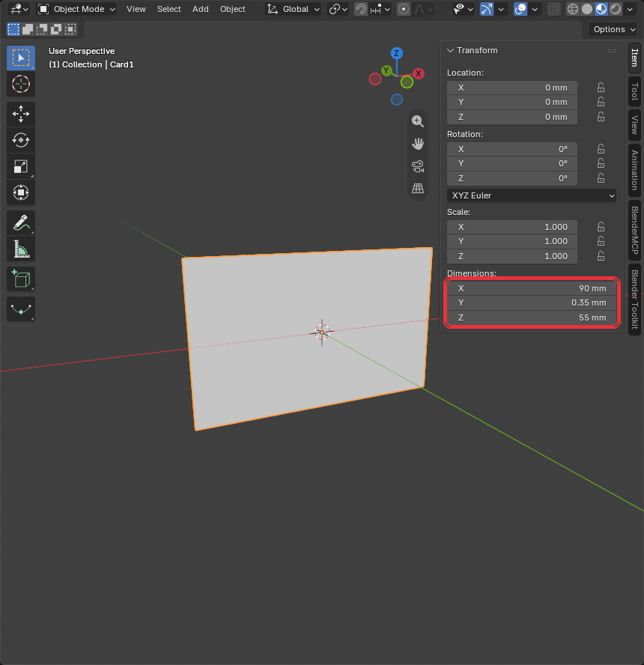The width and height of the screenshot is (644, 665).
Task: Toggle X-ray mode
Action: (553, 9)
